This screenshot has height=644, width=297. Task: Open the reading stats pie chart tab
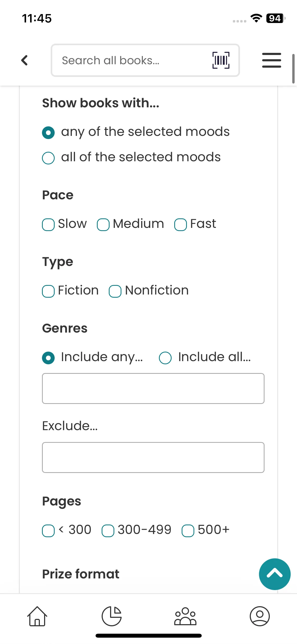pos(112,616)
